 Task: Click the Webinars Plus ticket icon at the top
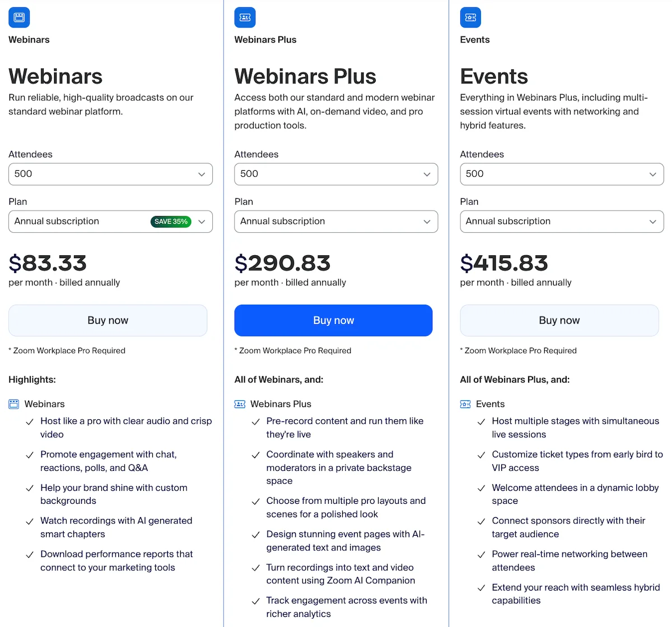tap(245, 17)
